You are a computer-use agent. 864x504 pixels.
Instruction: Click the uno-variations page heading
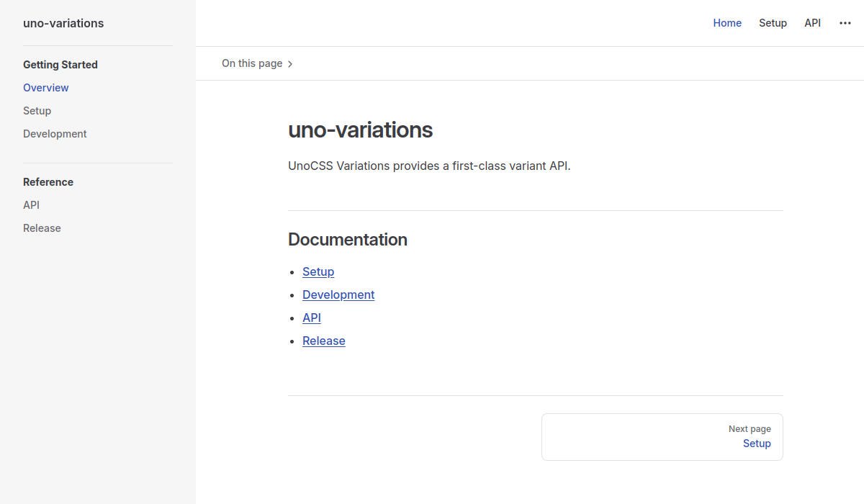[x=360, y=130]
